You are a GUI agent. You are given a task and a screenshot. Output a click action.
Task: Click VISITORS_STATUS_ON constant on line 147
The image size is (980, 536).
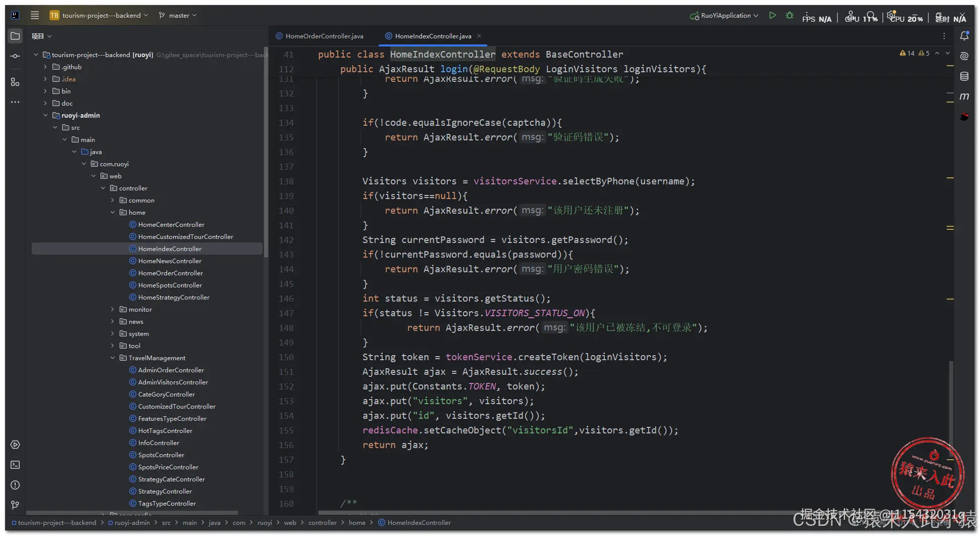point(535,313)
